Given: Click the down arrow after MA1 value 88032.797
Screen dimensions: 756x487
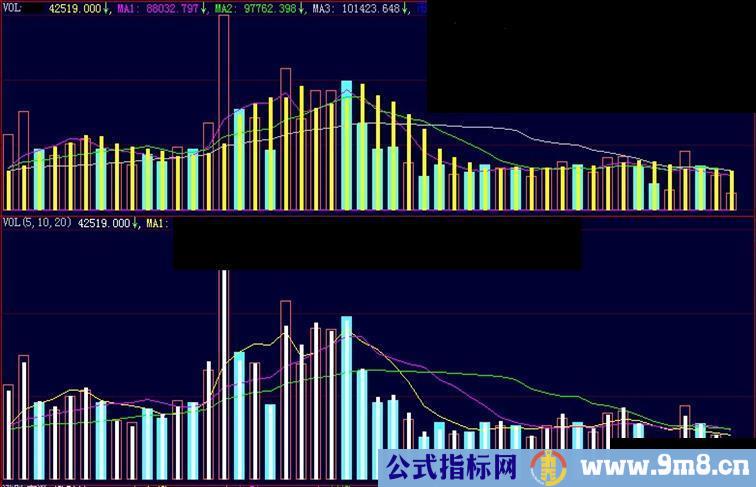Looking at the screenshot, I should point(204,8).
